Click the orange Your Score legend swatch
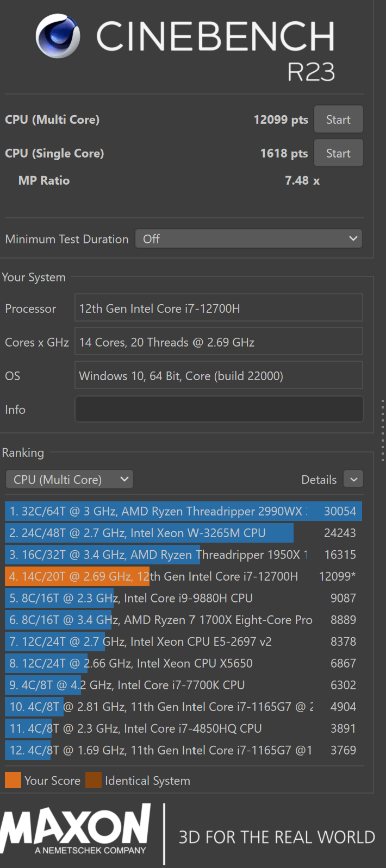Image resolution: width=386 pixels, height=868 pixels. tap(13, 781)
